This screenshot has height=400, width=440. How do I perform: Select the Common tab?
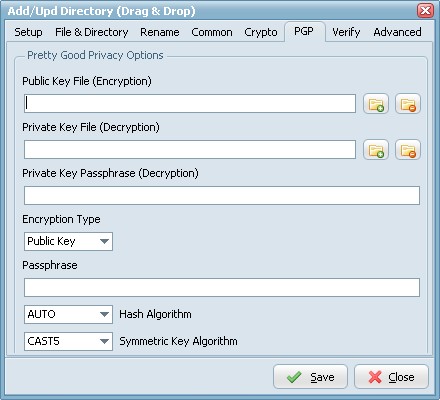[x=212, y=32]
